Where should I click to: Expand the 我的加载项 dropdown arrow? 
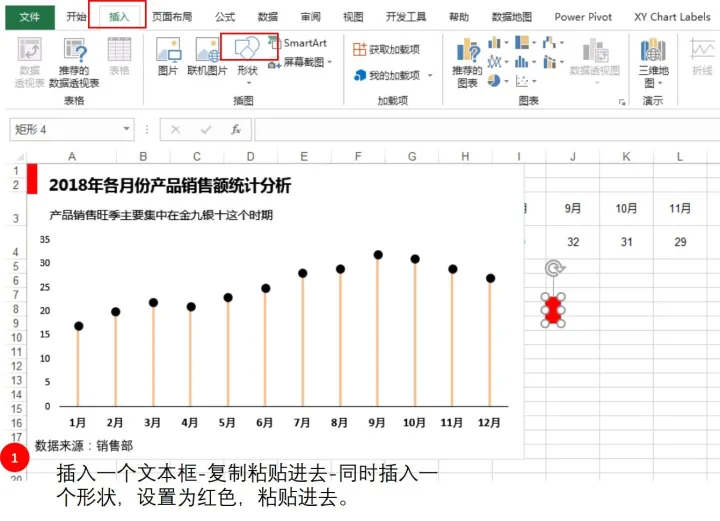click(x=430, y=75)
